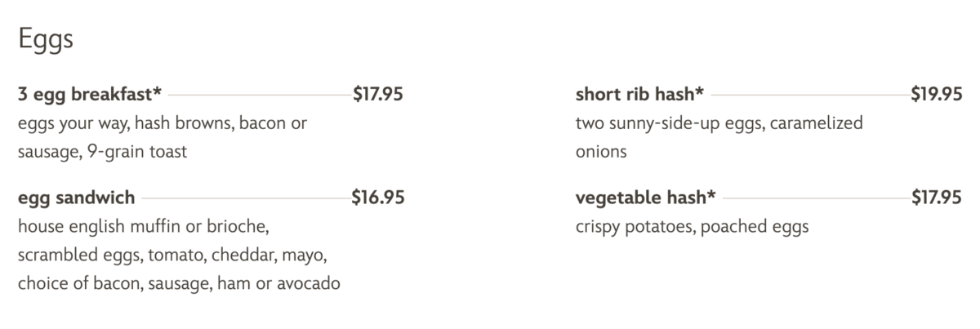Click the $19.95 short rib hash price
The image size is (980, 329).
point(937,95)
